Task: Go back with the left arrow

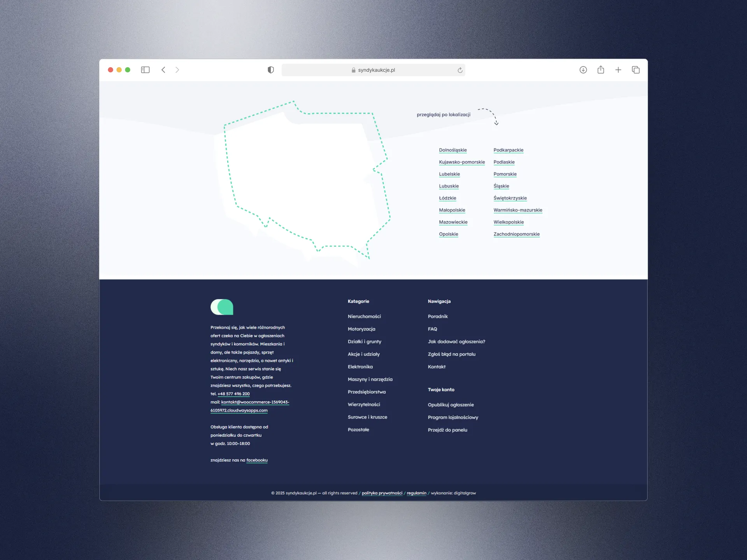Action: [x=163, y=70]
